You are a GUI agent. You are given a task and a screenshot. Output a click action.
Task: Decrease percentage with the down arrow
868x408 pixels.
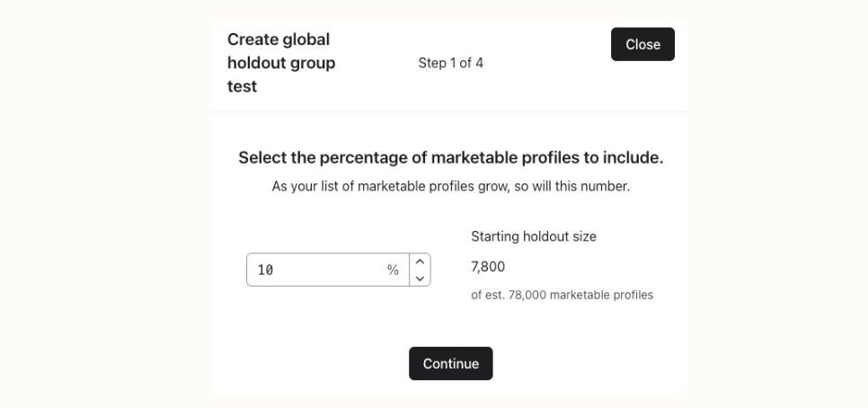coord(420,278)
